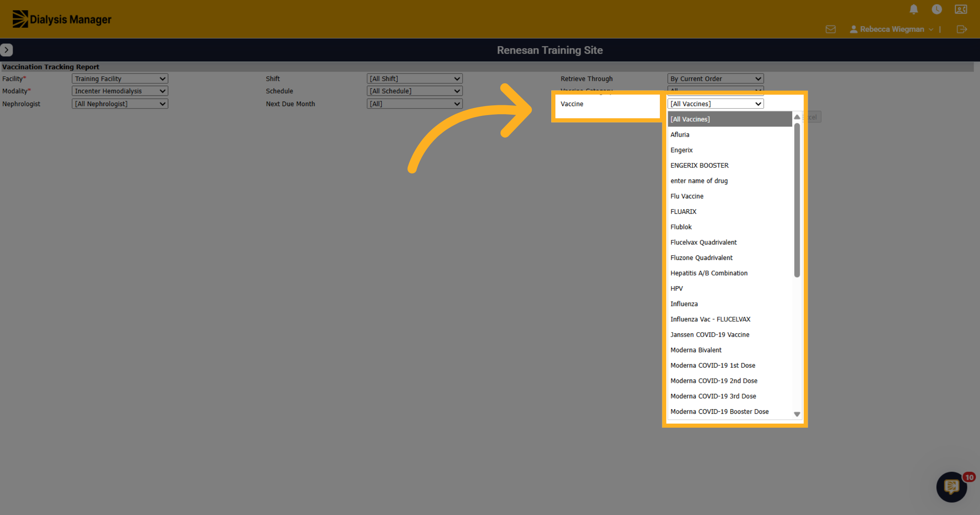Choose Moderna Bivalent option
Viewport: 980px width, 515px height.
[730, 350]
